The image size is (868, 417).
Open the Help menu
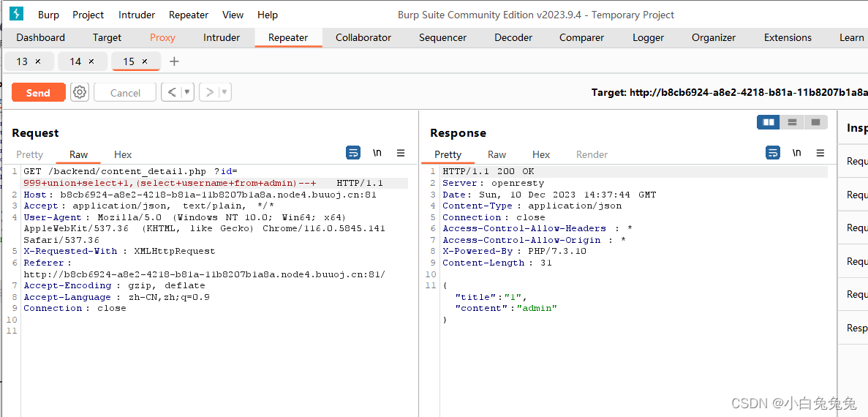[268, 15]
